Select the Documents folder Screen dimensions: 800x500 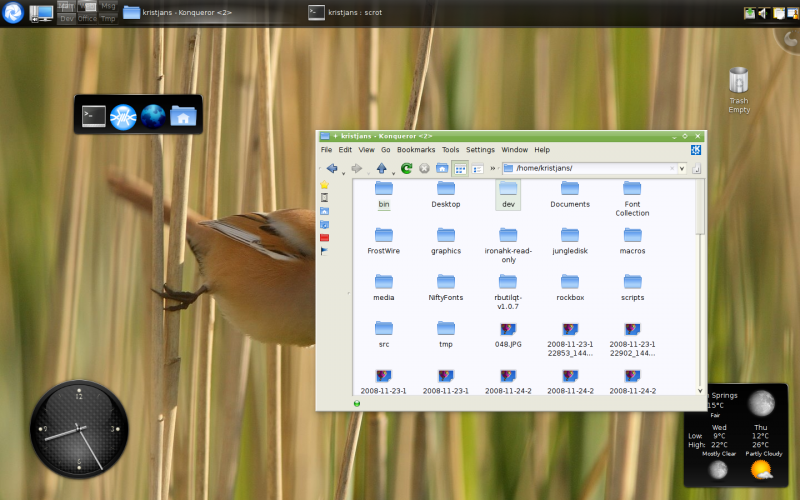[570, 195]
